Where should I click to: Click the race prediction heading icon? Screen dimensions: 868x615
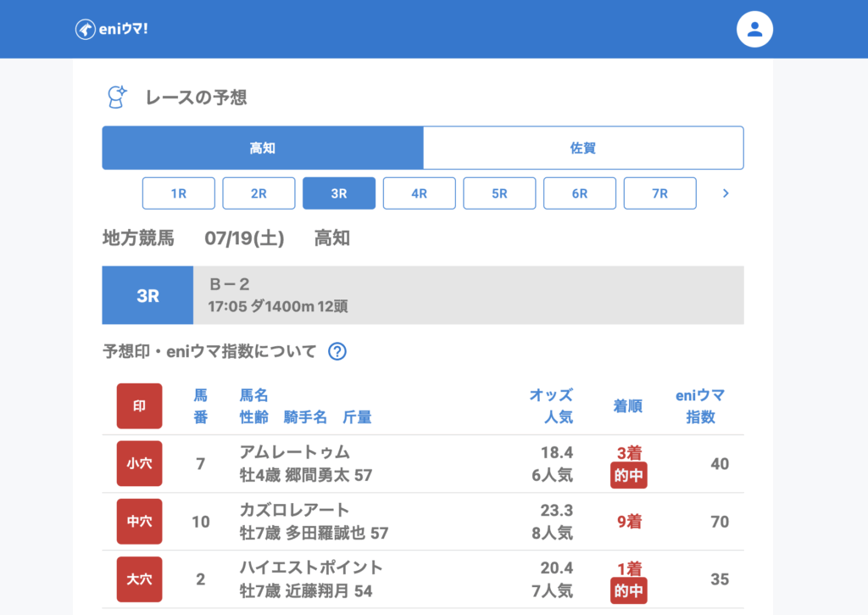coord(116,98)
